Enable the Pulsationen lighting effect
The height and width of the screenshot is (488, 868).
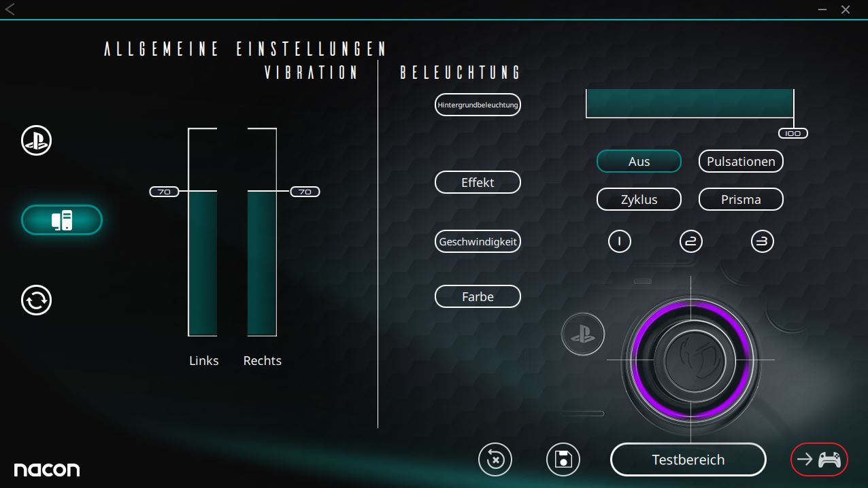tap(741, 162)
